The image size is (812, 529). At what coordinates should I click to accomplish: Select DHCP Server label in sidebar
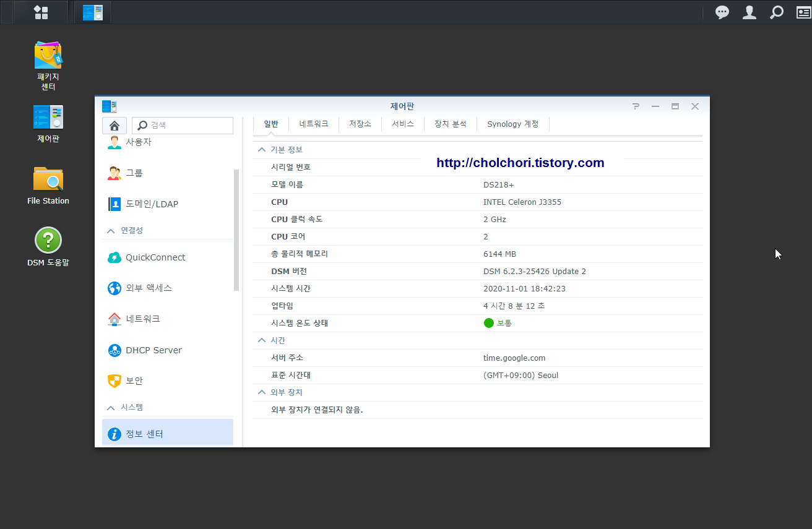[x=154, y=350]
